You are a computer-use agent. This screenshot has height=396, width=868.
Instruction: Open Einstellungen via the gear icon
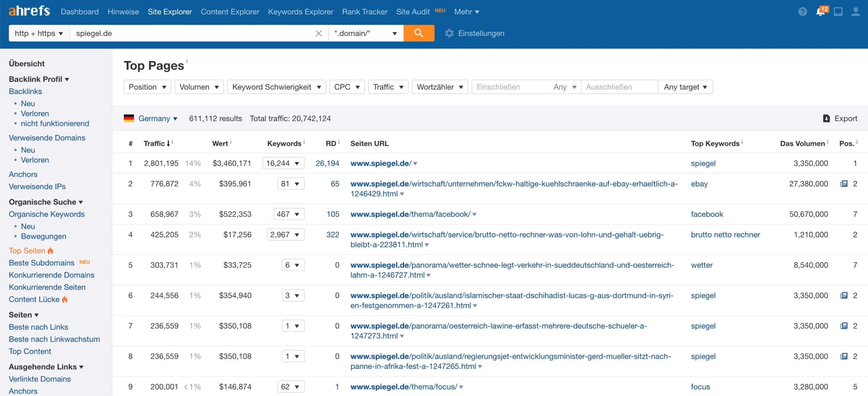[x=449, y=33]
